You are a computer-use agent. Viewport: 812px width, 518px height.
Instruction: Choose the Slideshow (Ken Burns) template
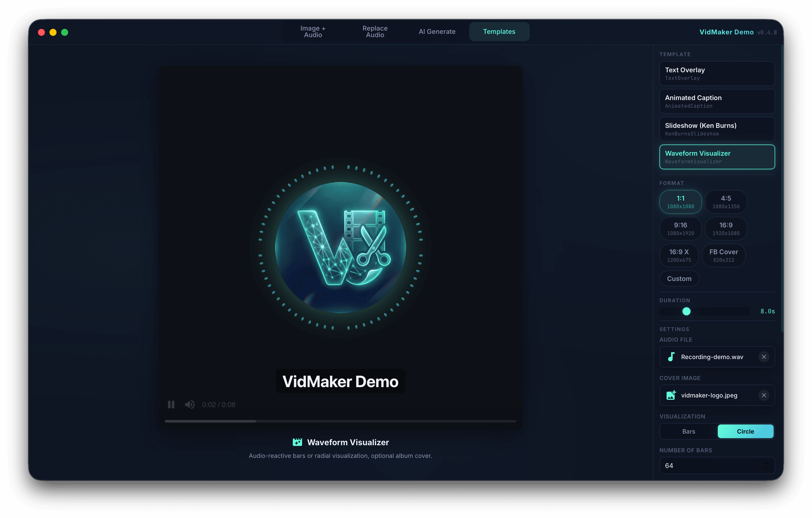coord(717,129)
